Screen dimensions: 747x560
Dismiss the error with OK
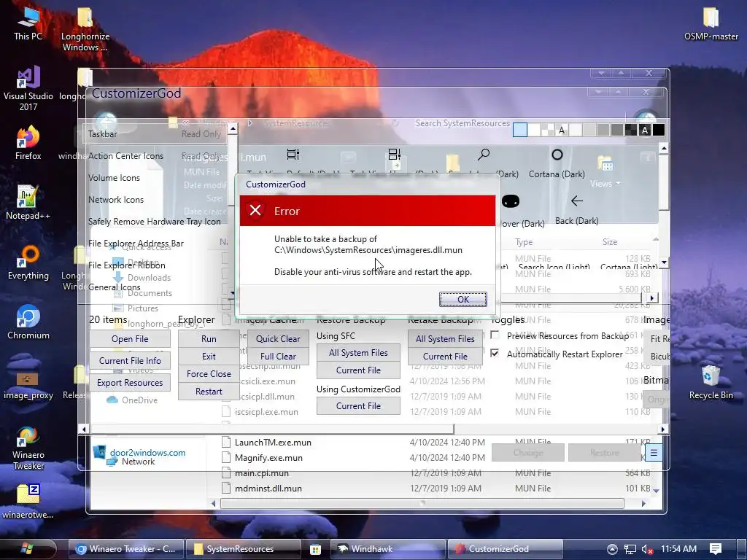[x=463, y=299]
